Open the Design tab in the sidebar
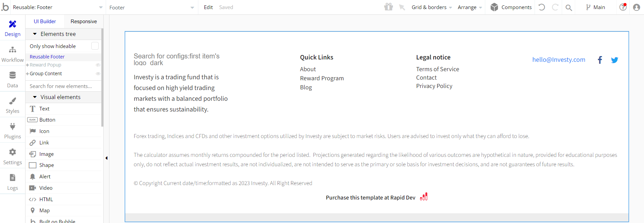 (12, 28)
